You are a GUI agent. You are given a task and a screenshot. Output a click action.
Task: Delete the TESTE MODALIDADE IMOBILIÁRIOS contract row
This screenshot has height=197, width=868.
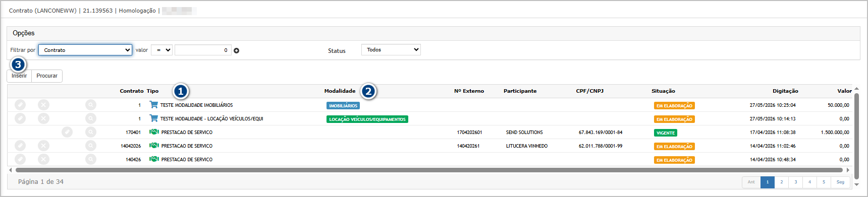point(44,105)
